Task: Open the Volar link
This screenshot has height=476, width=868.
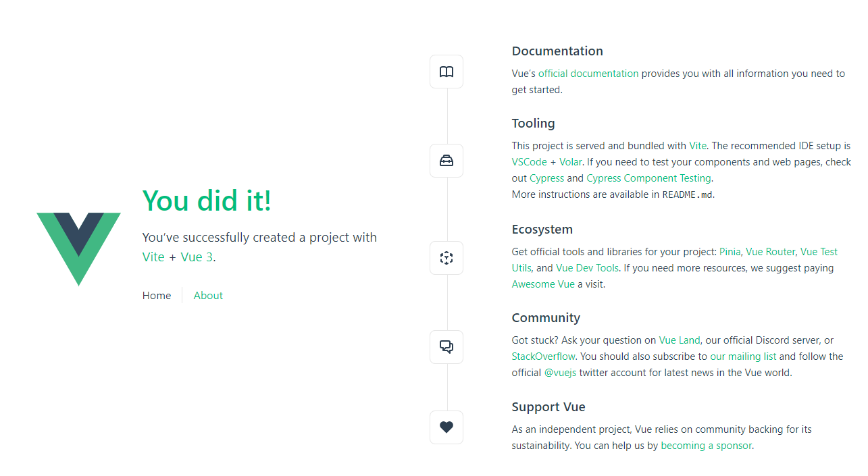Action: point(570,162)
